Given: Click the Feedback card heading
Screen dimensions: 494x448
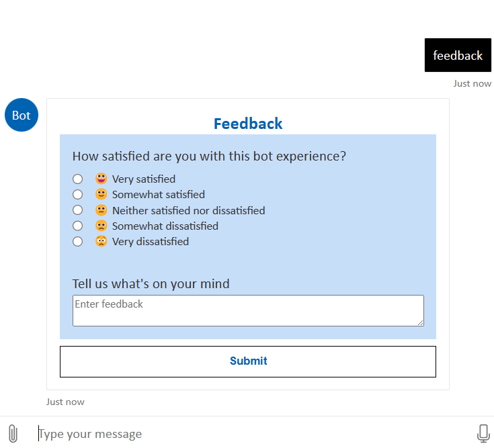Looking at the screenshot, I should tap(248, 124).
